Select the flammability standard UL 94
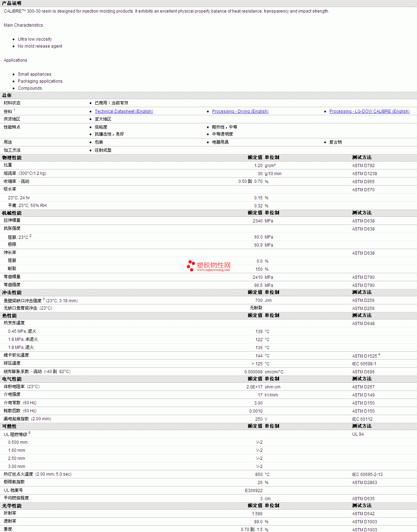The image size is (417, 532). tap(358, 434)
